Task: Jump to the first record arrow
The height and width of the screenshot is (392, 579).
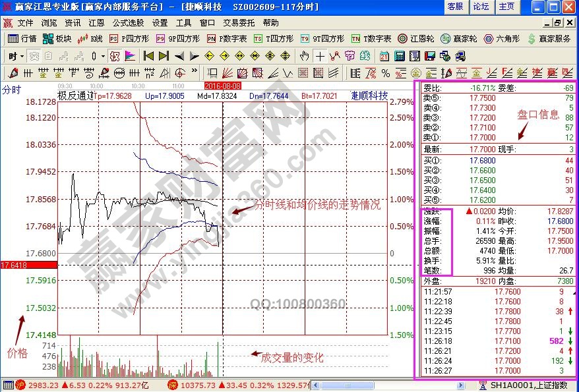Action: (149, 56)
